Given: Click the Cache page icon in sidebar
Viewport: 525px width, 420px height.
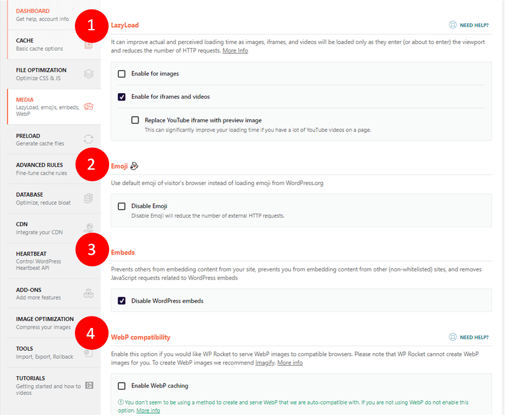Looking at the screenshot, I should [x=89, y=45].
